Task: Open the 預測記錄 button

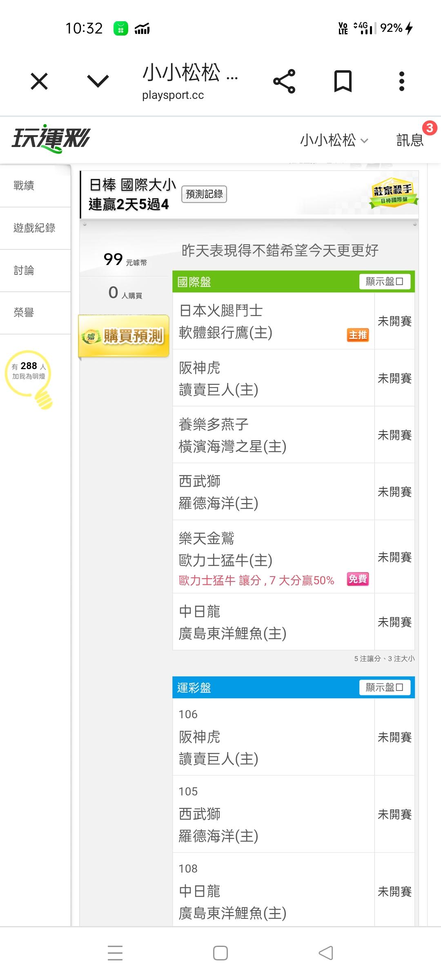Action: pyautogui.click(x=204, y=194)
